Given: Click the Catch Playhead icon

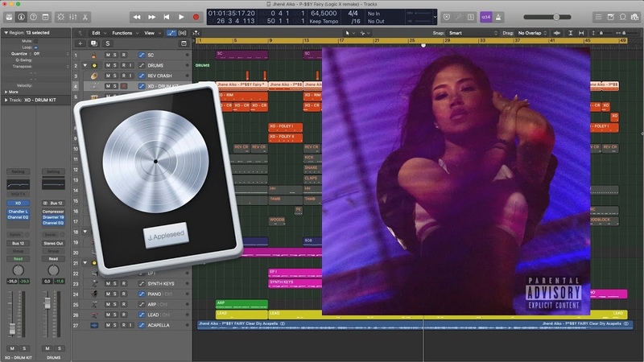Looking at the screenshot, I should pyautogui.click(x=196, y=33).
